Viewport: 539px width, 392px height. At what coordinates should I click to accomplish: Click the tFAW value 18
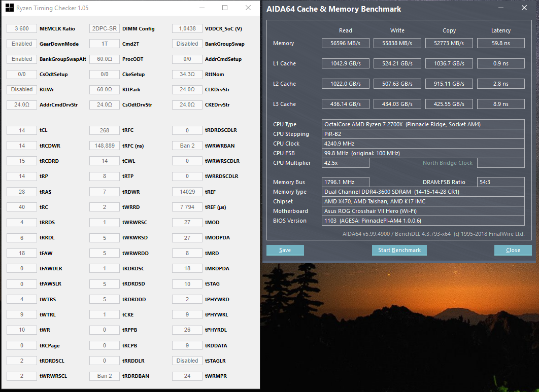(x=22, y=253)
